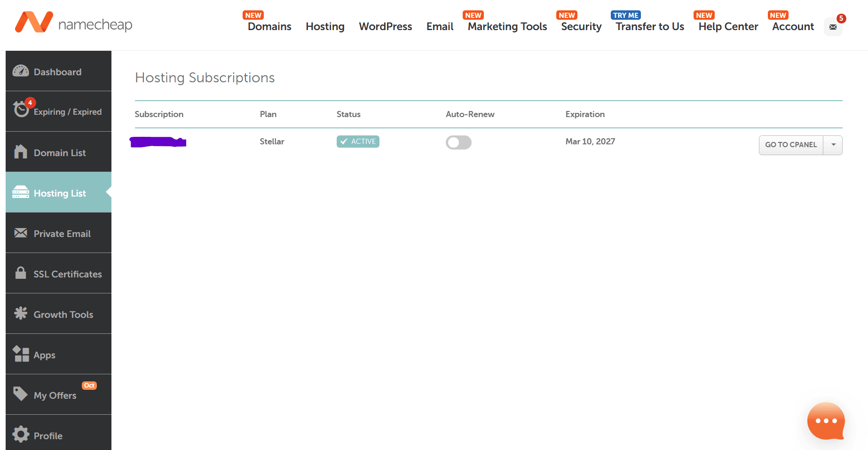Click the redacted subscription domain name
Image resolution: width=868 pixels, height=450 pixels.
point(158,142)
